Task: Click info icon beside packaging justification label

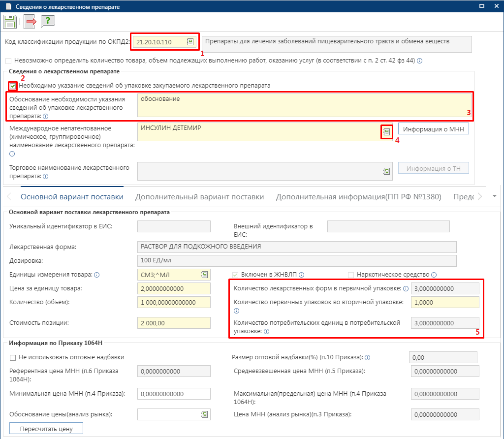Action: [46, 116]
